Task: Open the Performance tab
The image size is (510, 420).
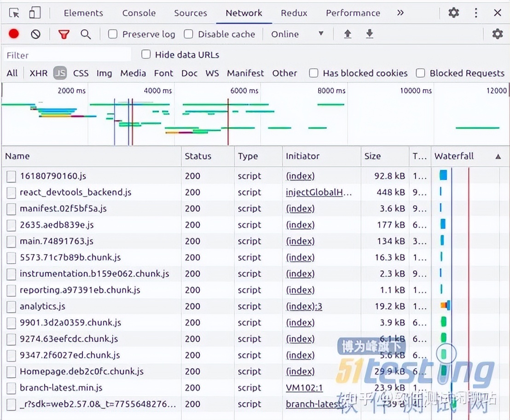Action: 353,13
